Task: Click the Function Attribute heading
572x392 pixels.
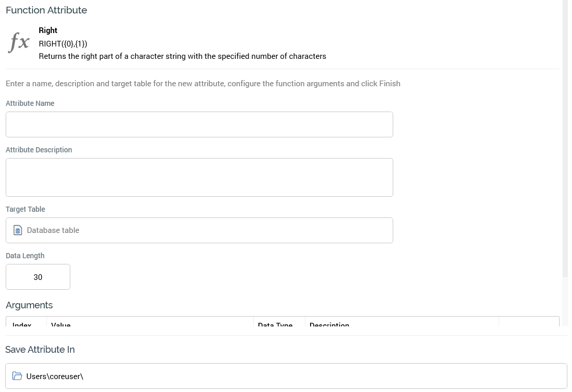Action: click(47, 10)
